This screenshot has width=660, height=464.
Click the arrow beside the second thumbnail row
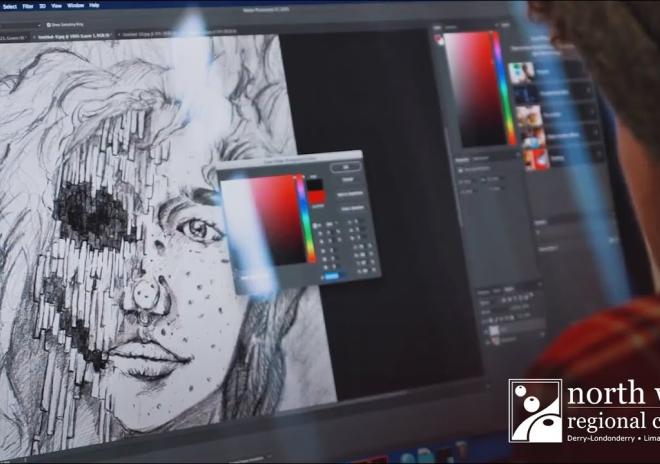click(x=588, y=91)
